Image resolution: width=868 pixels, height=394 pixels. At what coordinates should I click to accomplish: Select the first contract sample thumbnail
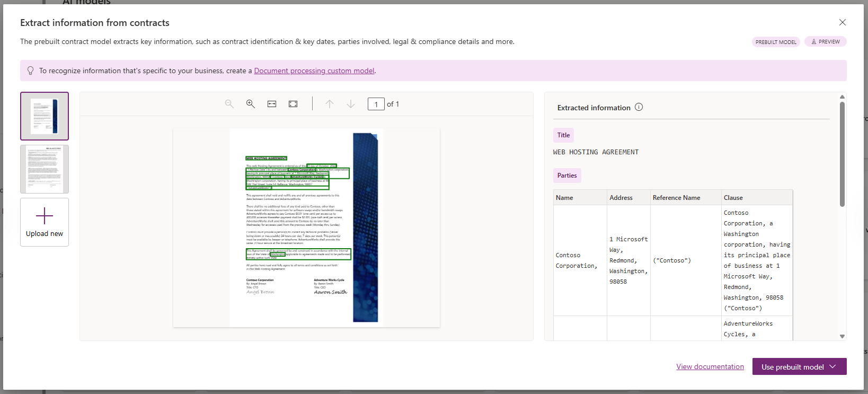tap(45, 116)
